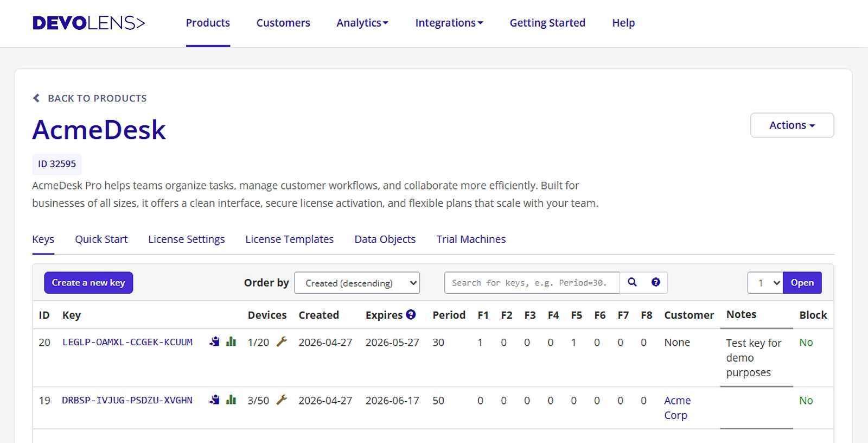
Task: Open Getting Started in the top nav
Action: (547, 23)
